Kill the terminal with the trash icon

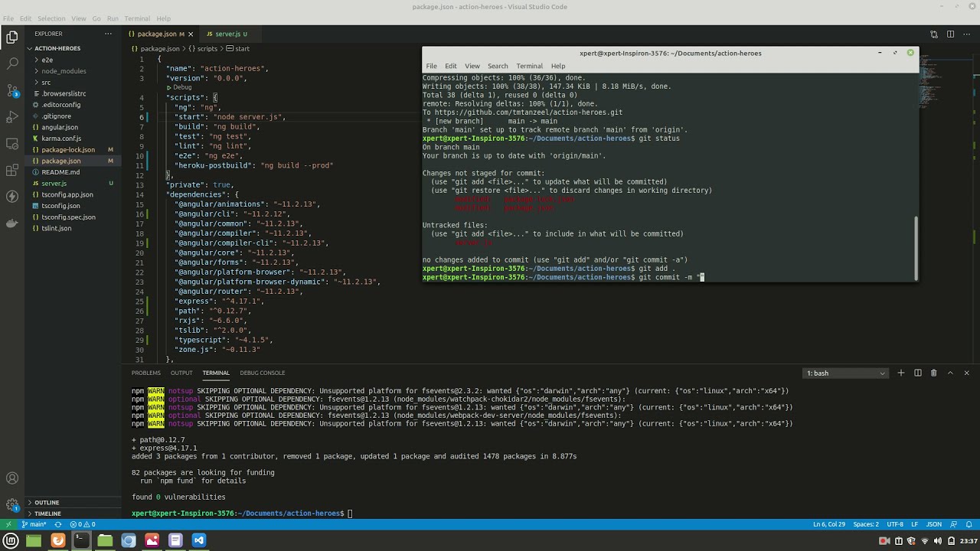[x=933, y=373]
